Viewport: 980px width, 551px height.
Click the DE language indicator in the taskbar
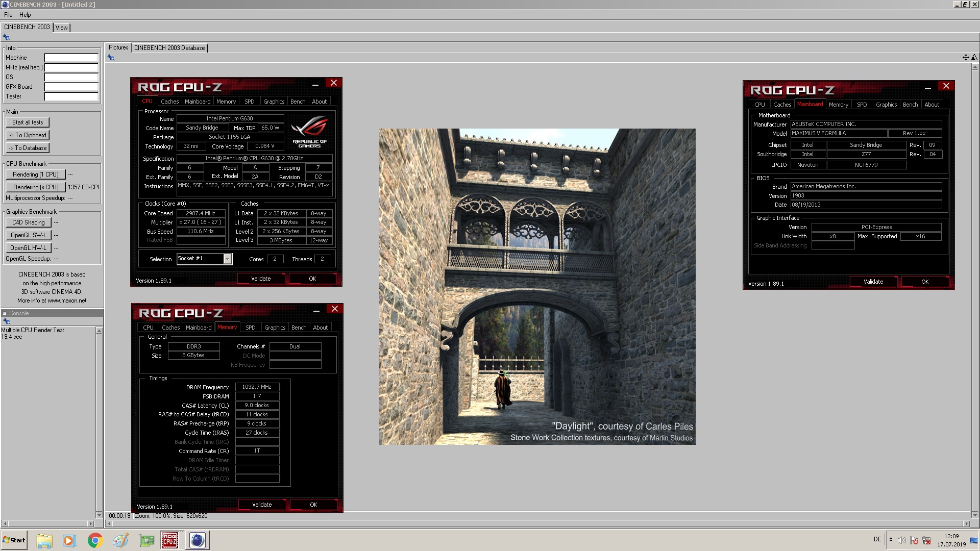click(877, 539)
